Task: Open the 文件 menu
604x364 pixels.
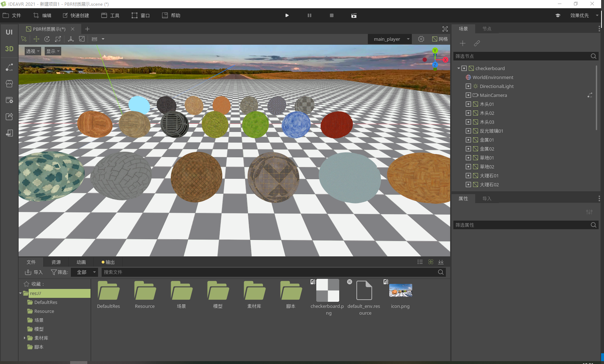Action: click(x=12, y=15)
